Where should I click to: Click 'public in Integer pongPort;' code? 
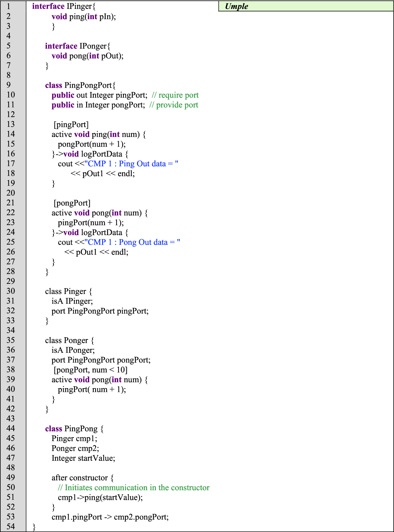pos(98,105)
